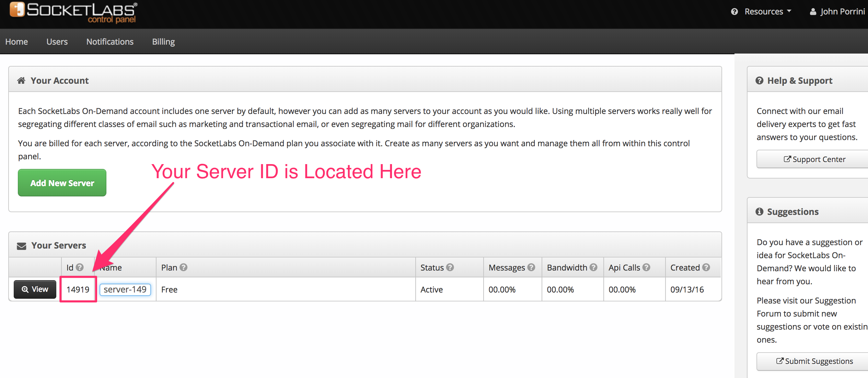
Task: Click the question icon in Help & Support header
Action: pos(760,80)
